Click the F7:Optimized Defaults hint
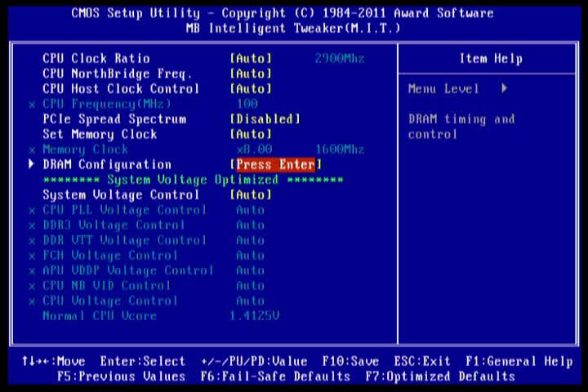The width and height of the screenshot is (588, 392). point(440,376)
